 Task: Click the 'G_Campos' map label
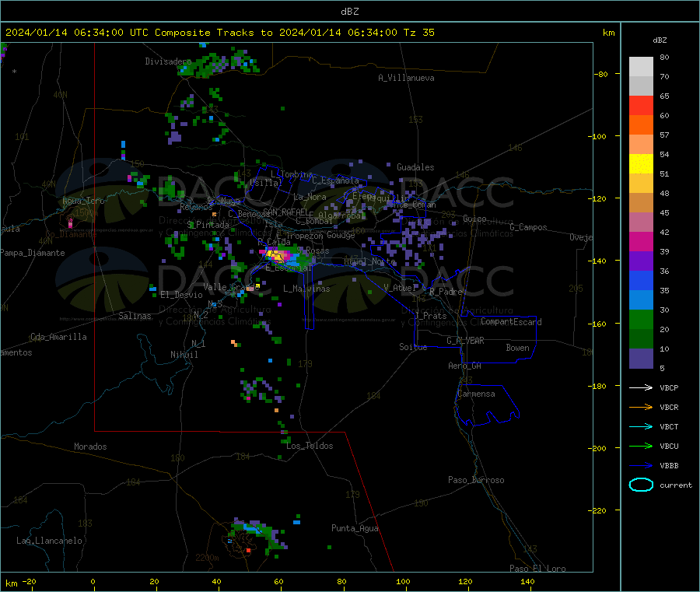(x=528, y=227)
